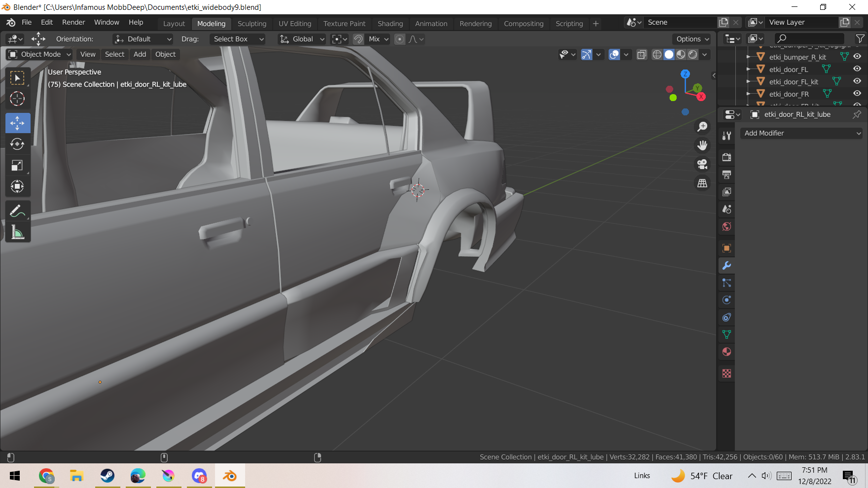Select the Select Box tool
The width and height of the screenshot is (868, 488).
(17, 78)
